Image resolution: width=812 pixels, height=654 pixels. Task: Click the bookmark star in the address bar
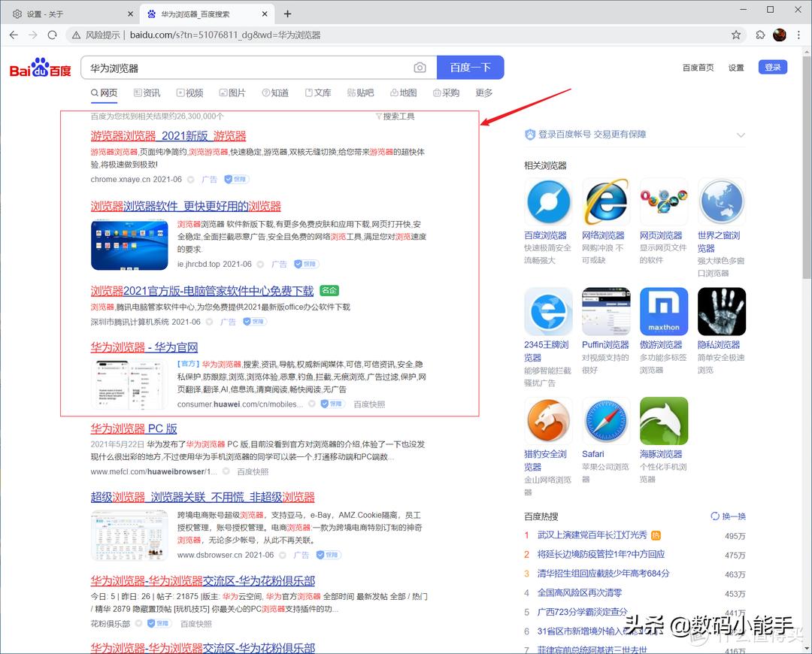pos(735,35)
